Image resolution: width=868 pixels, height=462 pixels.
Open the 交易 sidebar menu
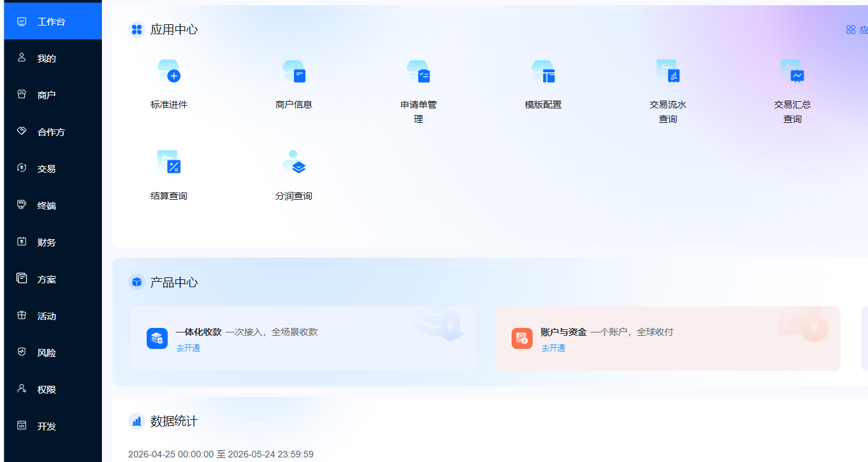click(53, 168)
